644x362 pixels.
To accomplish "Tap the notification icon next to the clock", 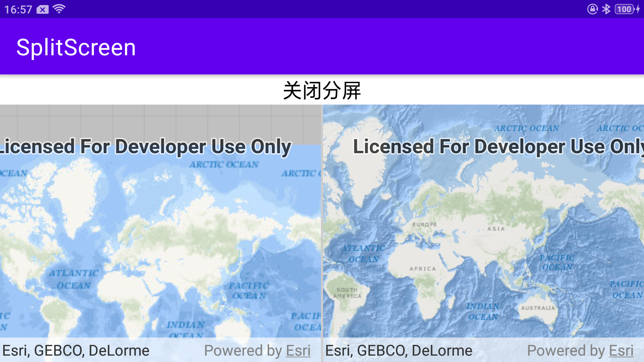I will tap(42, 9).
